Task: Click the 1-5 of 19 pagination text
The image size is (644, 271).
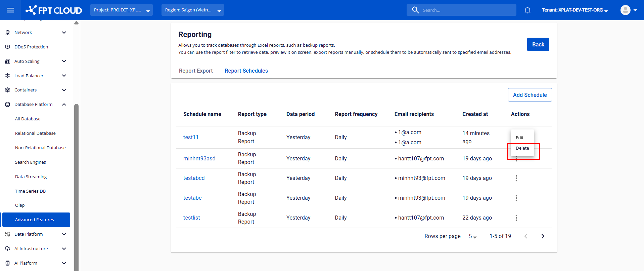Action: 500,236
